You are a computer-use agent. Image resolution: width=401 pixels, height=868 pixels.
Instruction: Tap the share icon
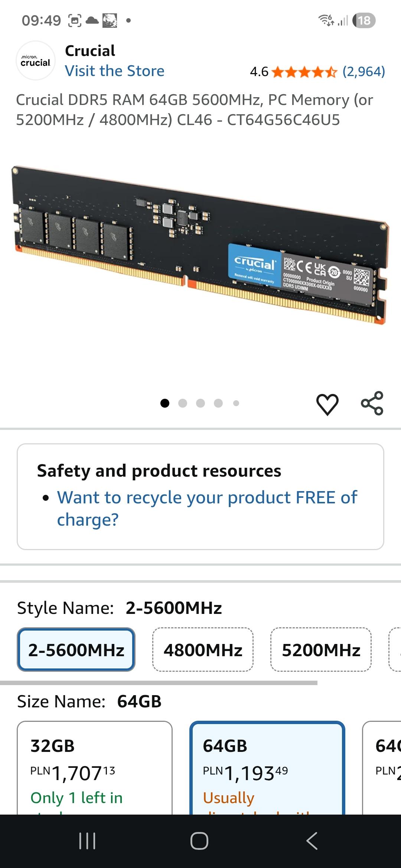[372, 403]
